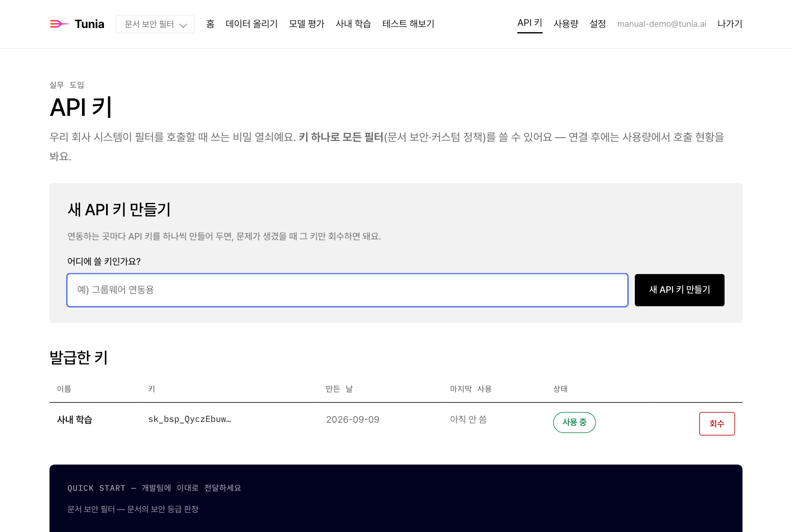Focus the 어디에 쓸 키인가요? input field
The image size is (792, 532).
pos(347,290)
